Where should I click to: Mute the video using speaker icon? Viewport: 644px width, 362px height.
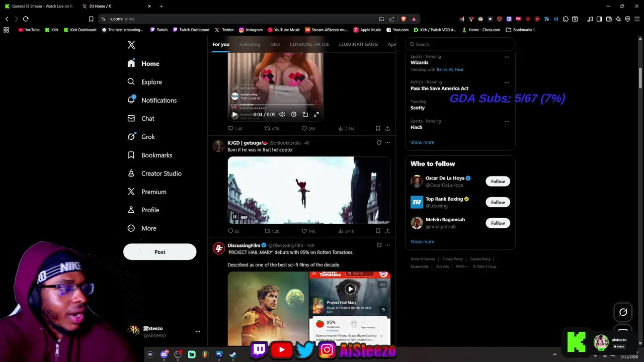pyautogui.click(x=282, y=115)
